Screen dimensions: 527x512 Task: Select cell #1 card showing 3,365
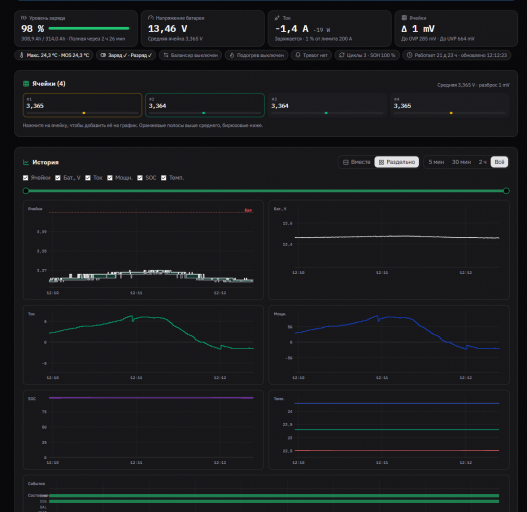point(82,105)
